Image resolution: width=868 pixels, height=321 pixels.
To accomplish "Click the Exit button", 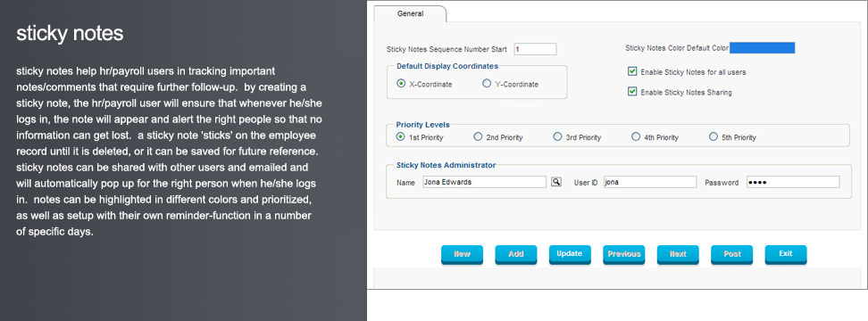I will click(786, 254).
